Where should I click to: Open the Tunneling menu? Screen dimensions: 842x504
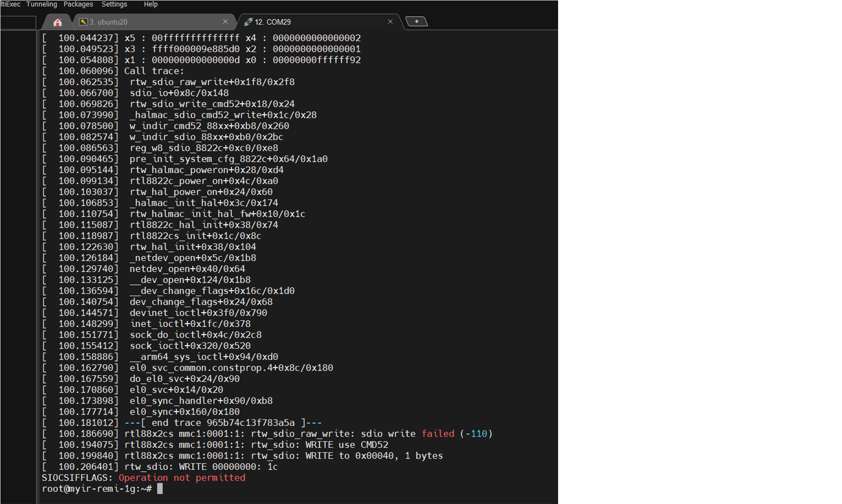point(41,4)
